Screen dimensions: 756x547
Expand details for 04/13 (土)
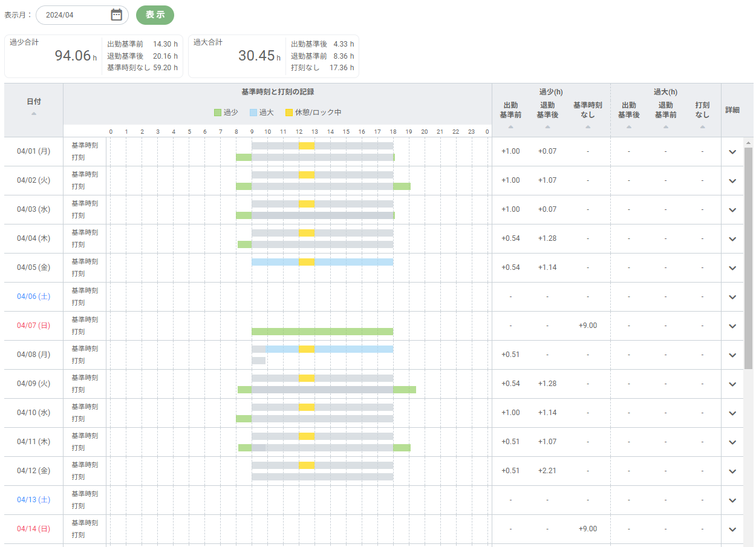click(x=732, y=500)
